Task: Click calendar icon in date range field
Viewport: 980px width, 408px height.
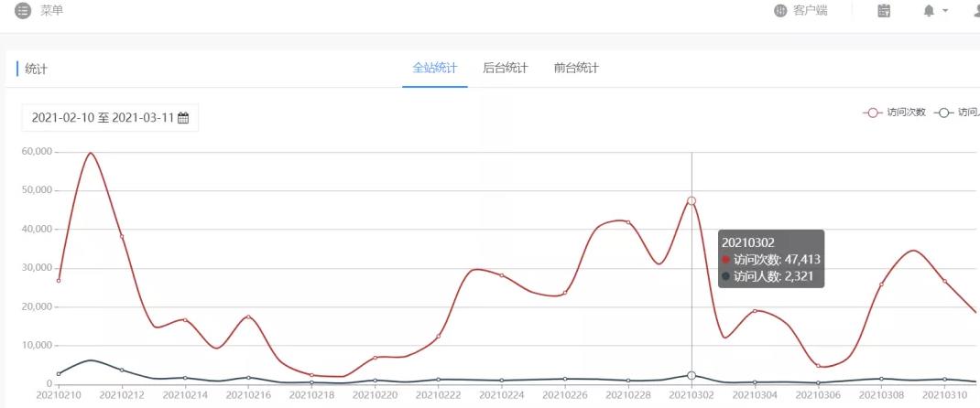Action: point(183,118)
